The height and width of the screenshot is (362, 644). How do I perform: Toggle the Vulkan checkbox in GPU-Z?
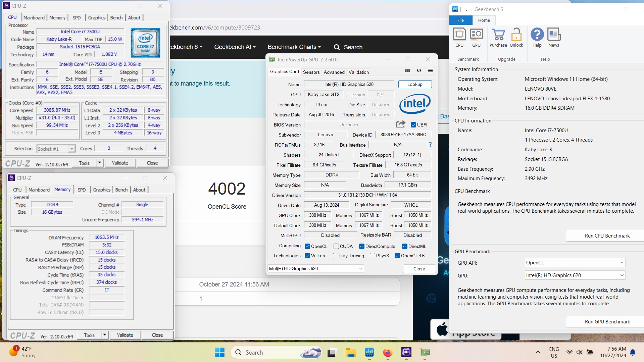pos(307,256)
